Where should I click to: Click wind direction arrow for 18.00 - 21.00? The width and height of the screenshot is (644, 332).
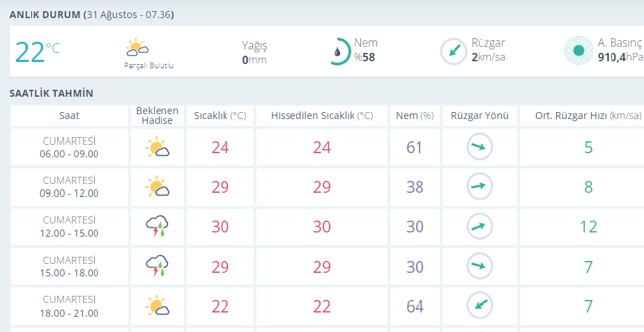click(x=480, y=306)
